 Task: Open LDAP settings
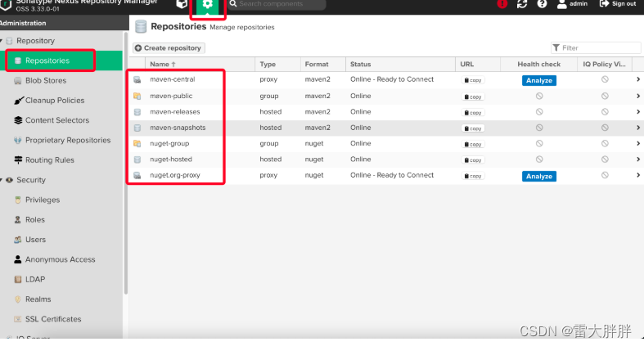35,280
